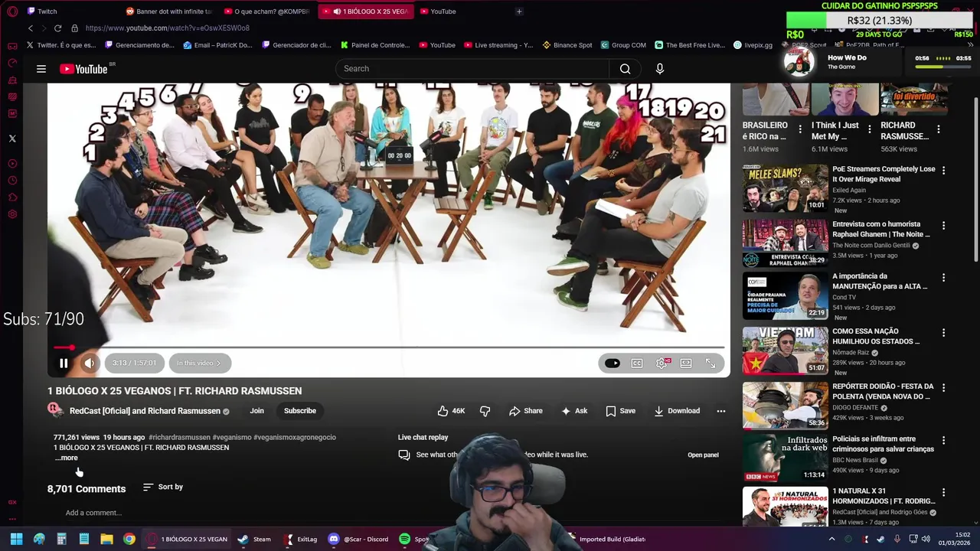Open the Group COM bookmark
The height and width of the screenshot is (551, 980).
tap(623, 45)
